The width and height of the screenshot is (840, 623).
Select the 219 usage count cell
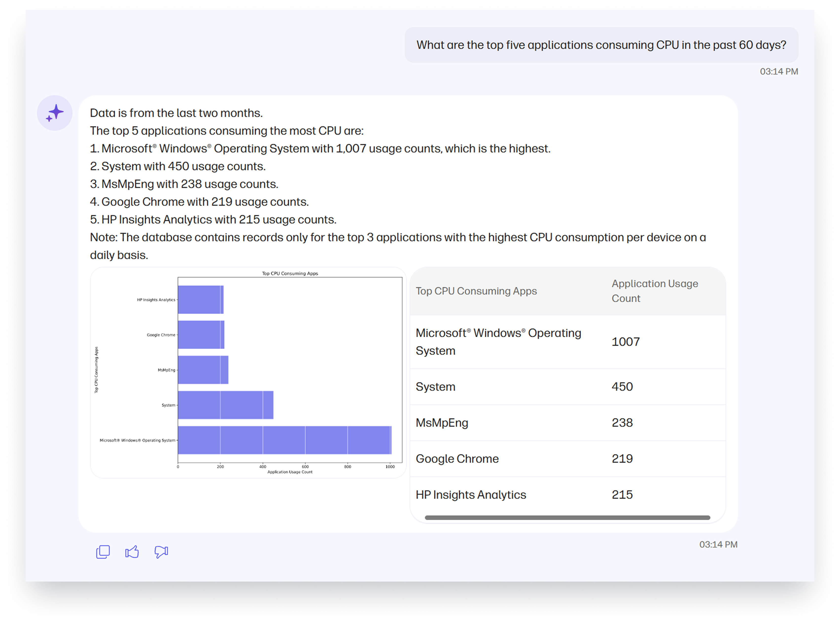[x=623, y=459]
